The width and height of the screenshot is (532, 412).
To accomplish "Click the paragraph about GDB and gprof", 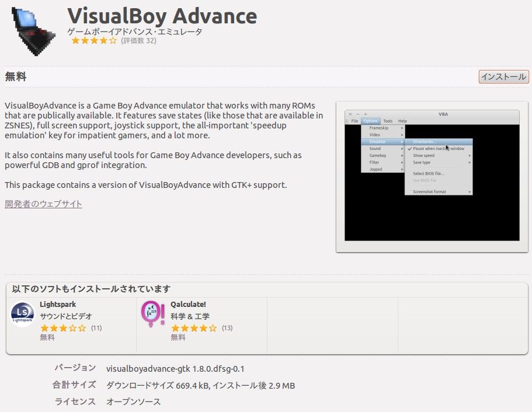I will coord(153,160).
